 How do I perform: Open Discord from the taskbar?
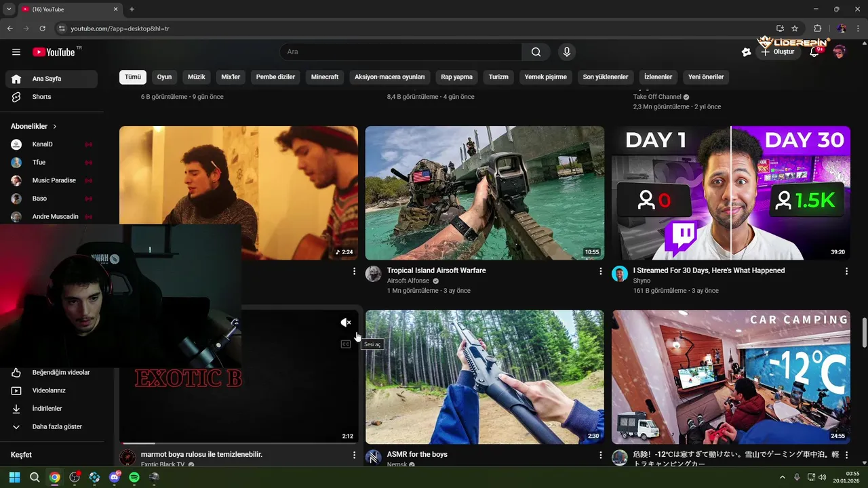(114, 477)
